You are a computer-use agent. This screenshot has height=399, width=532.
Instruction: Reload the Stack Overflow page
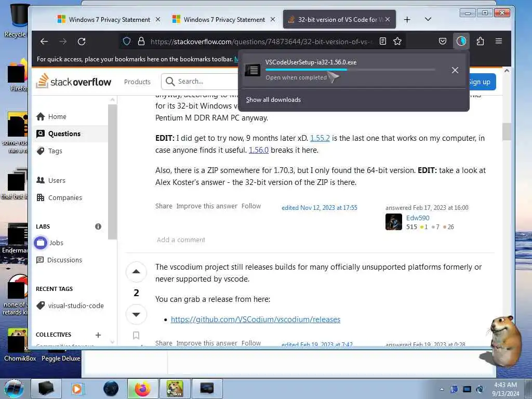(x=82, y=42)
